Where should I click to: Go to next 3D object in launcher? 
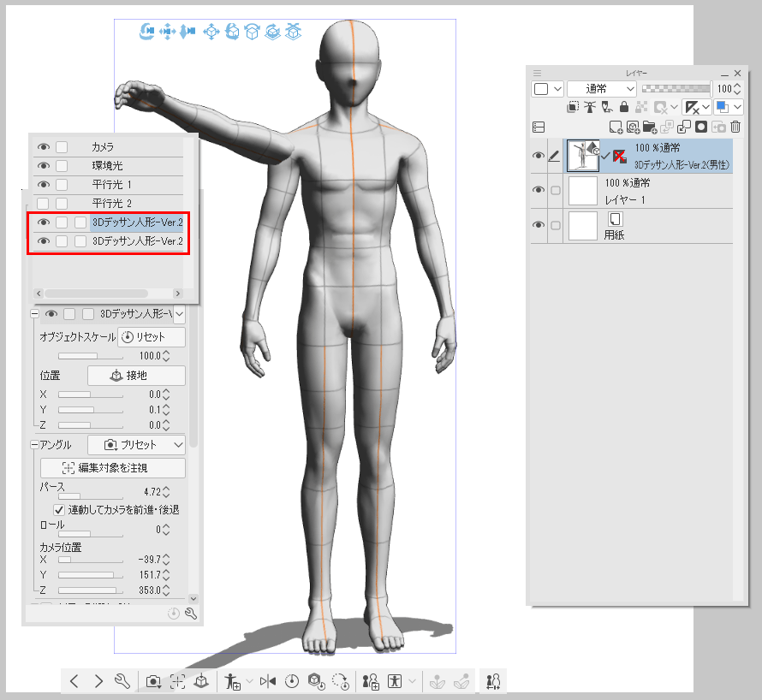pyautogui.click(x=98, y=681)
